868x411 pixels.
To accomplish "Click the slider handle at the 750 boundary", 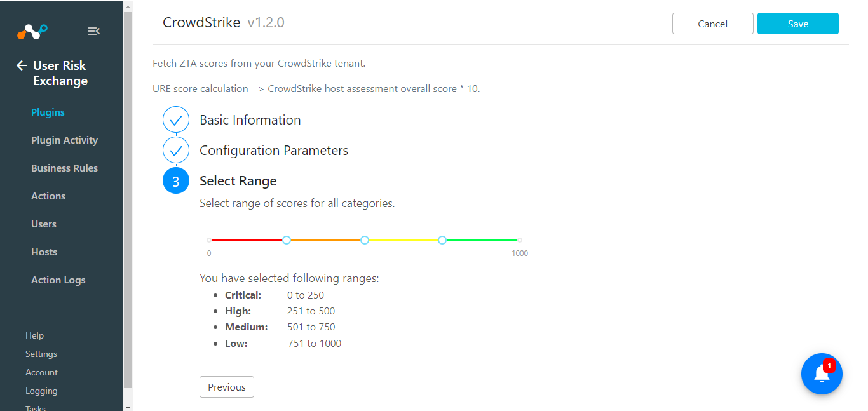I will coord(442,240).
